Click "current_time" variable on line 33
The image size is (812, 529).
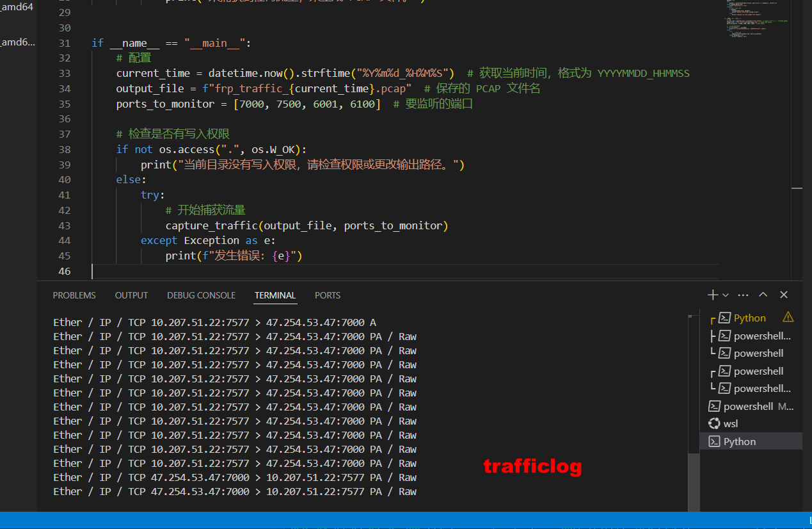(153, 73)
